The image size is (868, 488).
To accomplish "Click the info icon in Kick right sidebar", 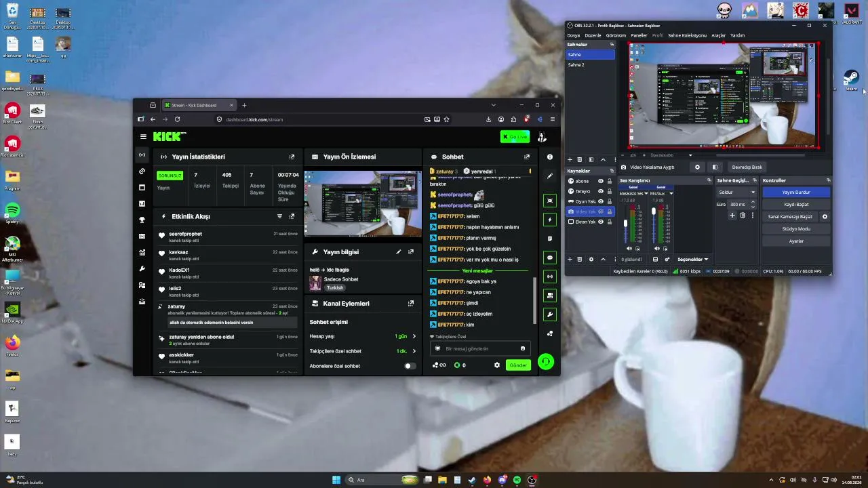I will point(550,157).
